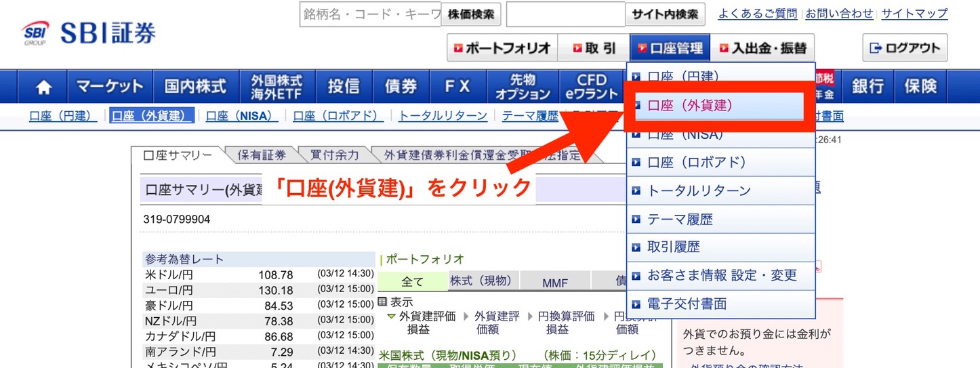Click the NZドル/円 rate value 78.38
Screen dimensions: 980x368
coord(279,321)
